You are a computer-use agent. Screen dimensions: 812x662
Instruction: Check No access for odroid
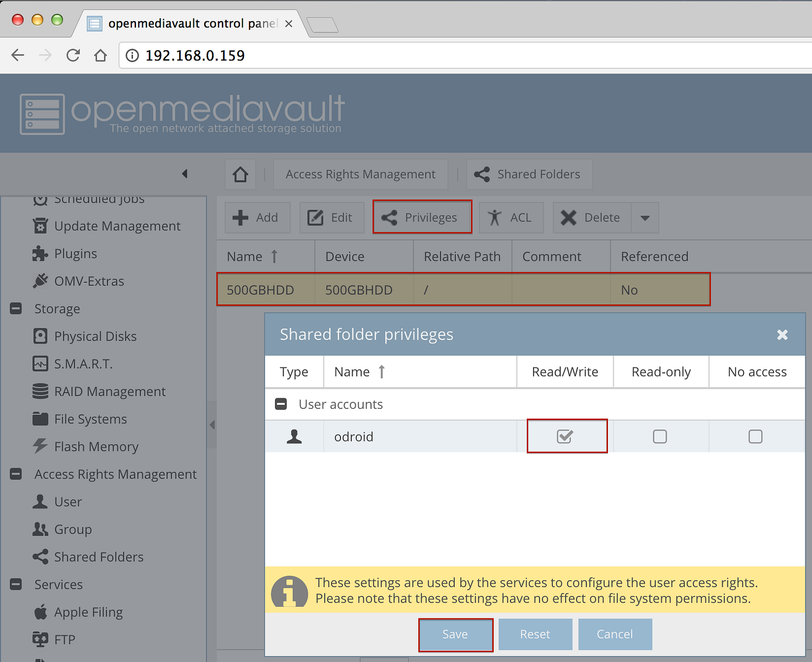pyautogui.click(x=755, y=436)
